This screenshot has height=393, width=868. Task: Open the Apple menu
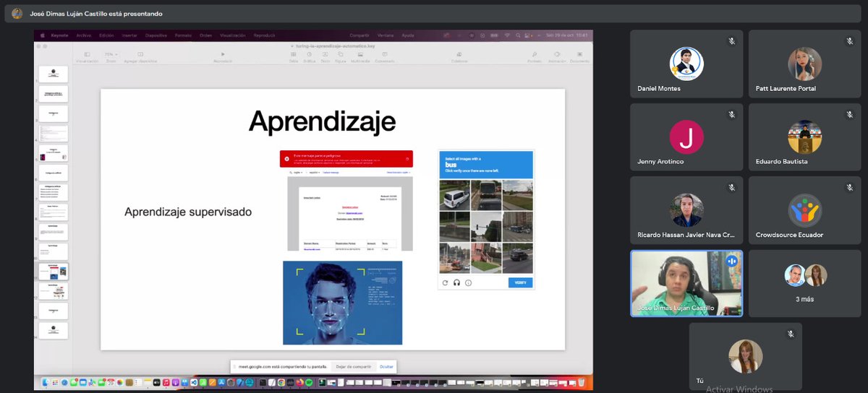43,35
